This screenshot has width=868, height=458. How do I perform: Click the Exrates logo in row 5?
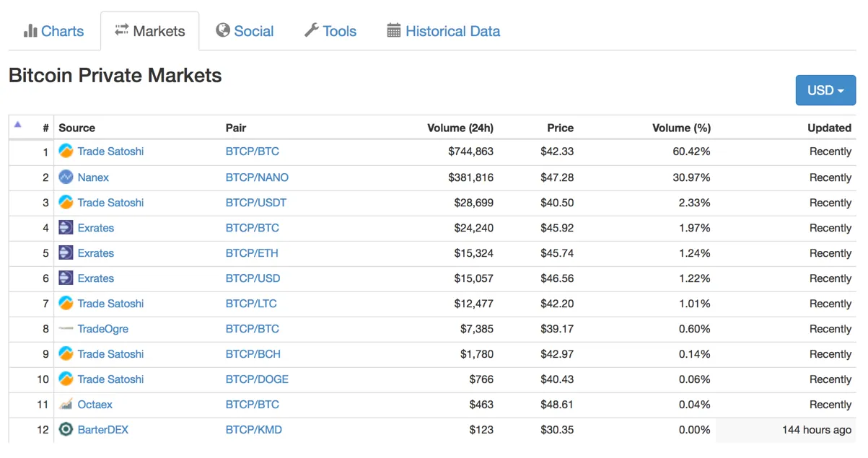66,252
